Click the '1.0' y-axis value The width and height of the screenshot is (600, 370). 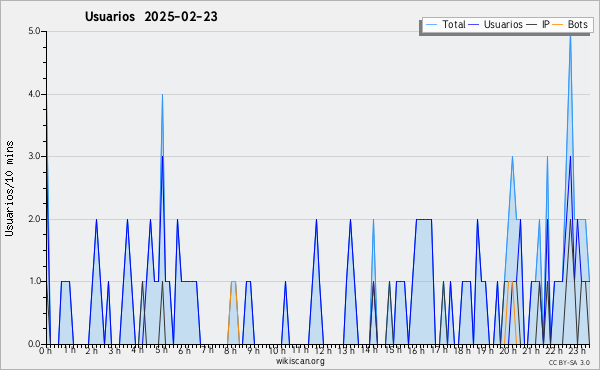click(34, 281)
